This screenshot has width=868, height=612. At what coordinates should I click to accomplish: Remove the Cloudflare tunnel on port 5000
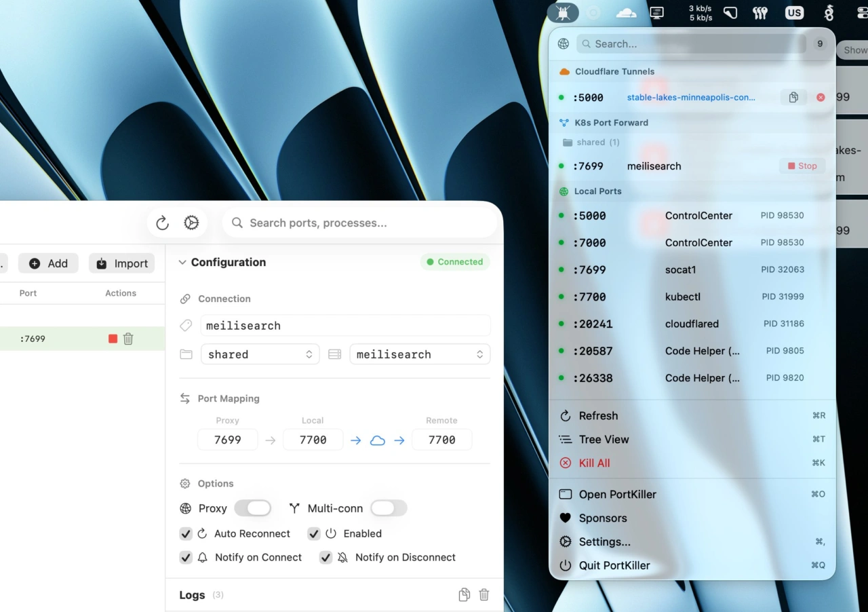tap(821, 98)
